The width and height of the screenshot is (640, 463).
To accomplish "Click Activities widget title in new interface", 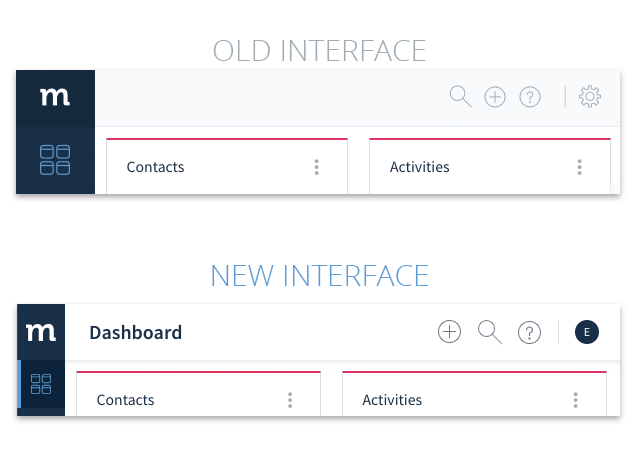I will pyautogui.click(x=392, y=400).
